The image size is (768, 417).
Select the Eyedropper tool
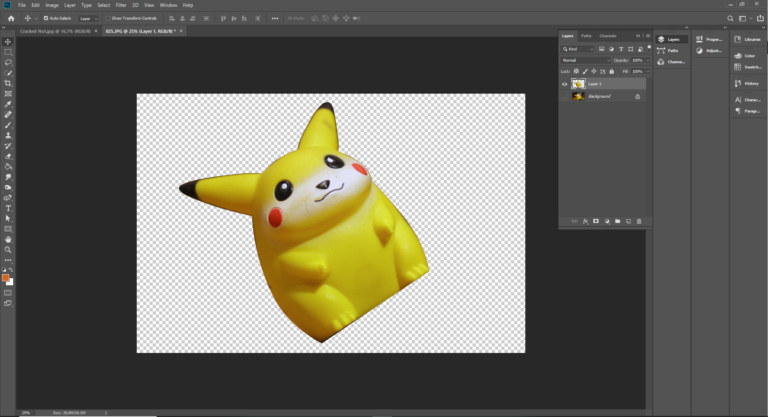[x=8, y=104]
